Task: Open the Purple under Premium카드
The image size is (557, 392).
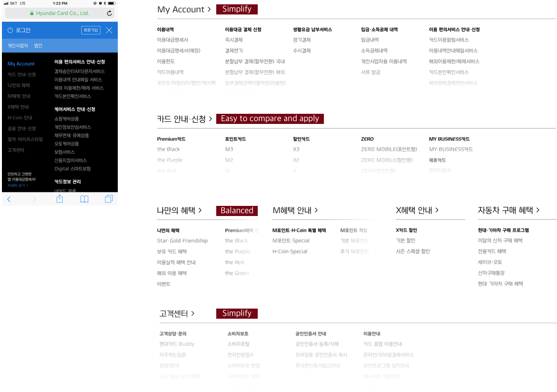Action: [x=170, y=160]
